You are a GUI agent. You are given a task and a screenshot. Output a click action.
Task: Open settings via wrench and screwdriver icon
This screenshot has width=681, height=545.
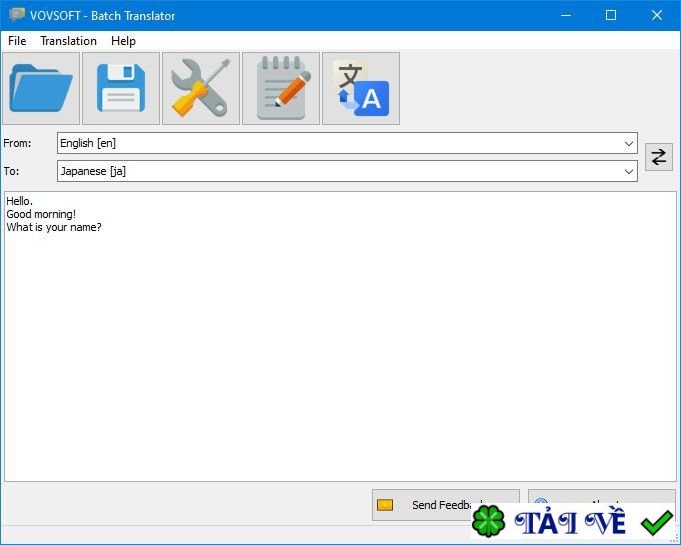pos(201,89)
